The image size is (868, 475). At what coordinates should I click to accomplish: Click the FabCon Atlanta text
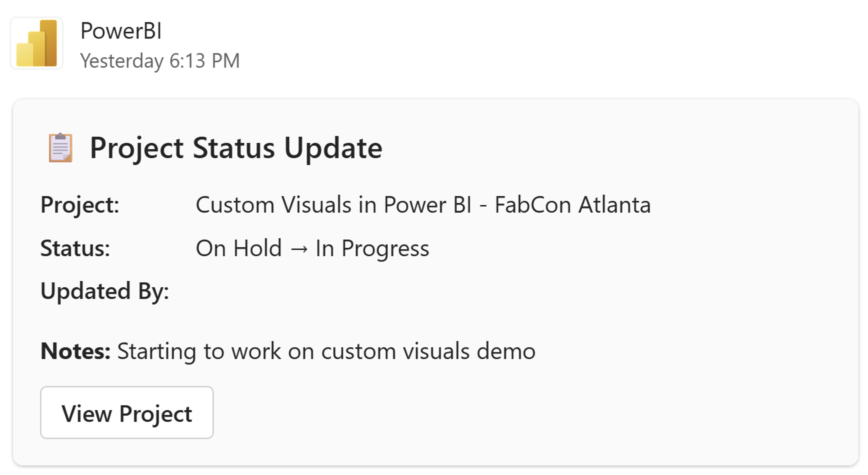572,205
